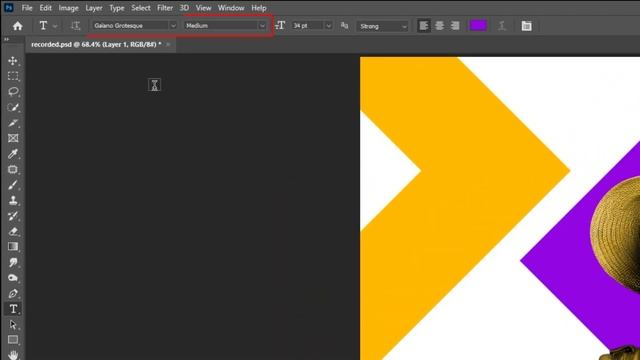Image resolution: width=640 pixels, height=360 pixels.
Task: Open the File menu
Action: coord(27,8)
